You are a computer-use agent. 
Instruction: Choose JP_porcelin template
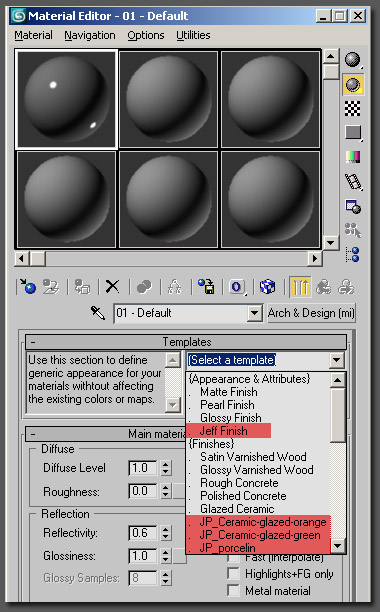227,548
